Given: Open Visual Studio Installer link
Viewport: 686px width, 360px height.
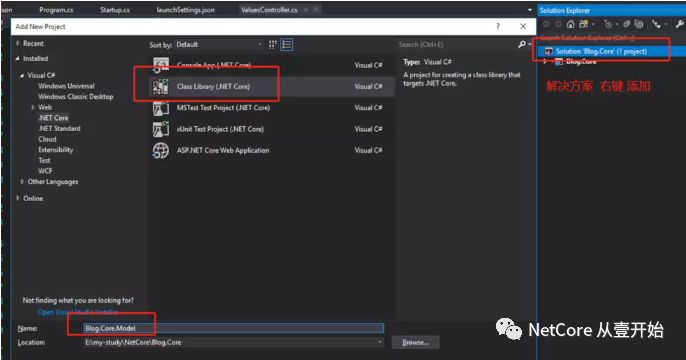Looking at the screenshot, I should point(78,312).
